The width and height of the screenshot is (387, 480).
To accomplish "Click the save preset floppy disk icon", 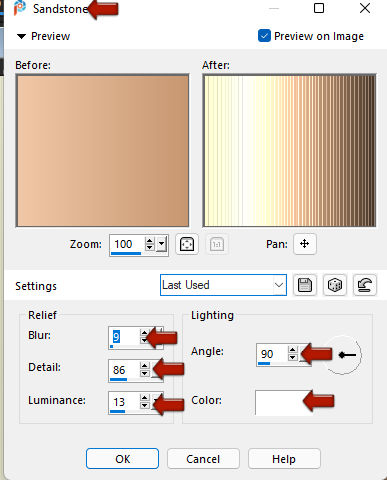I will 304,285.
